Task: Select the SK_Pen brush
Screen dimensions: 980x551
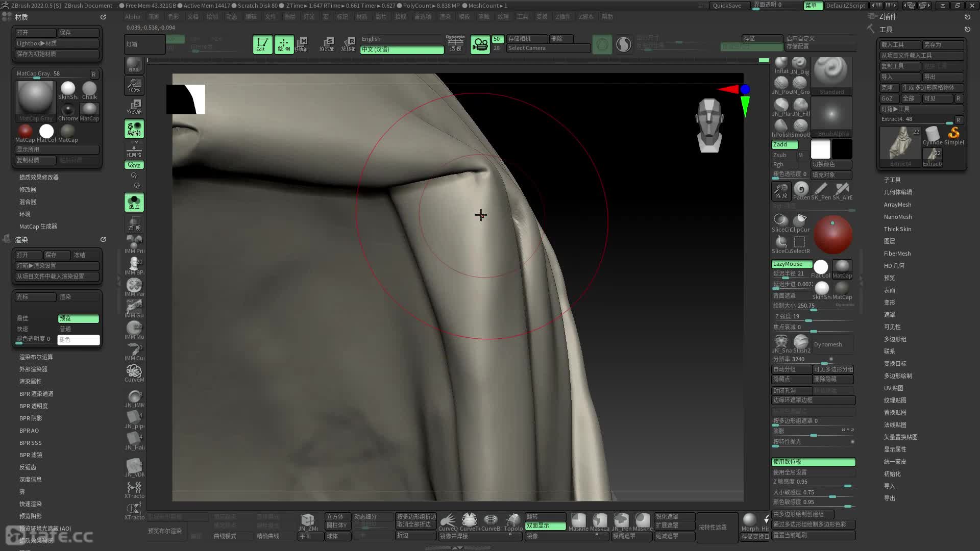Action: pyautogui.click(x=821, y=191)
